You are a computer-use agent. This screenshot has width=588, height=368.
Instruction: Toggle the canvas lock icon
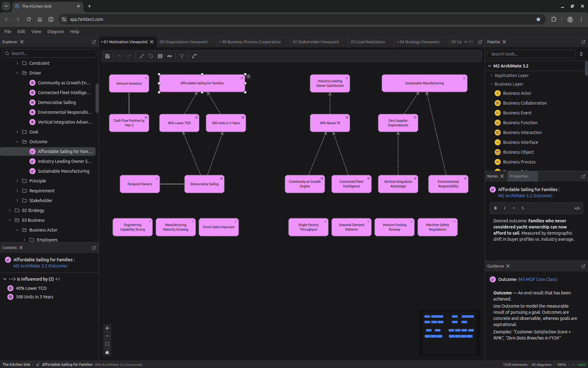click(107, 352)
